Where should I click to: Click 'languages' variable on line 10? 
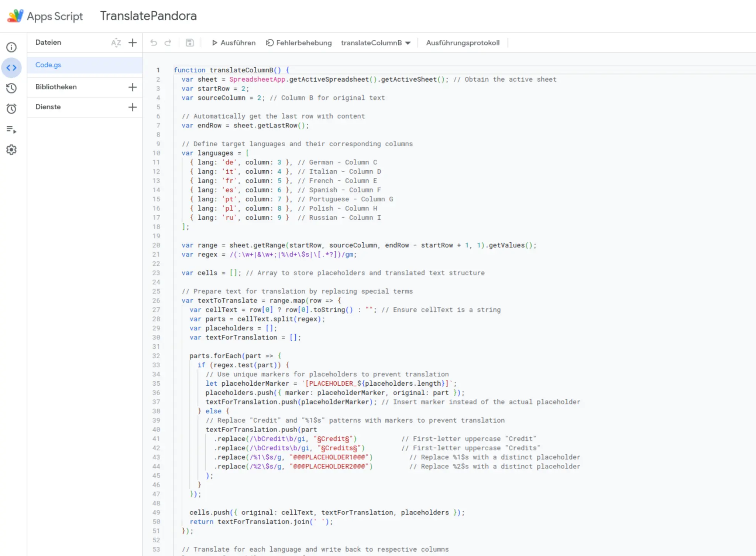click(x=215, y=153)
